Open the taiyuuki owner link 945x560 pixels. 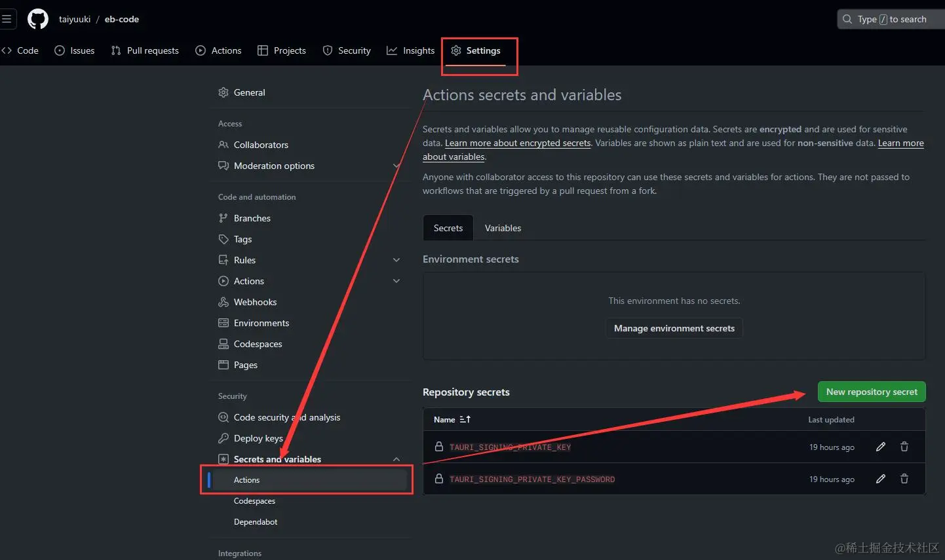coord(75,19)
